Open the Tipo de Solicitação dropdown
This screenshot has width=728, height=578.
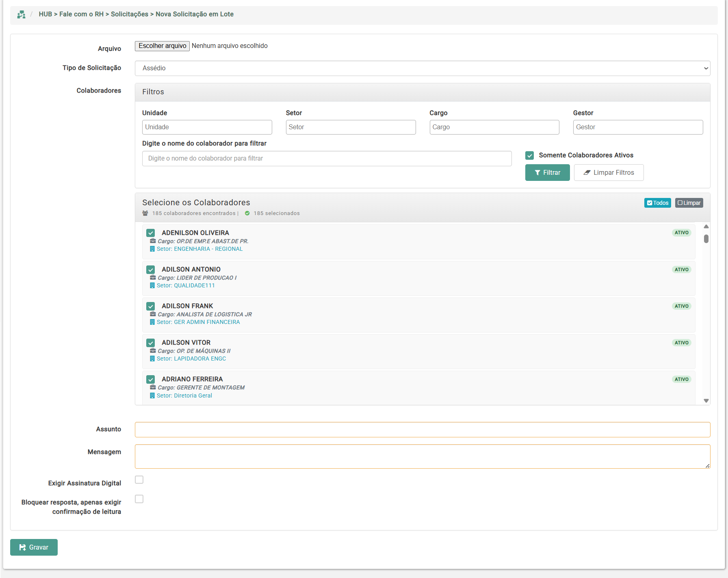tap(422, 68)
